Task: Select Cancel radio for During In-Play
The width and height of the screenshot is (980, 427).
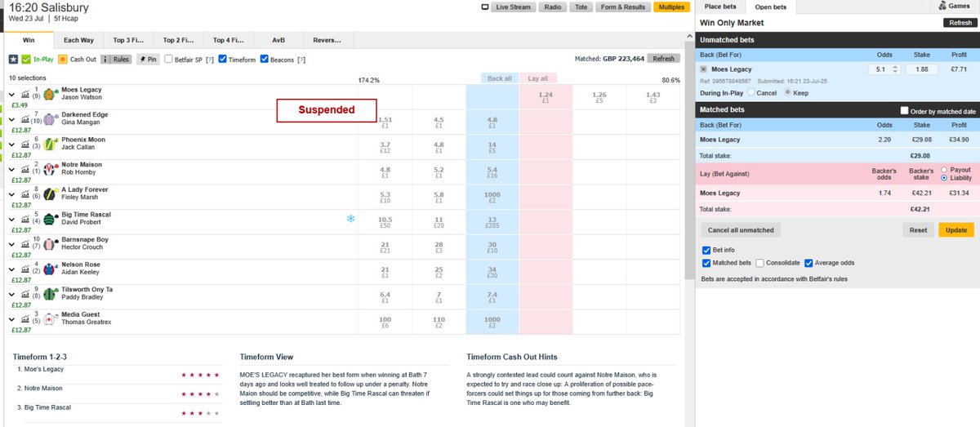Action: 750,92
